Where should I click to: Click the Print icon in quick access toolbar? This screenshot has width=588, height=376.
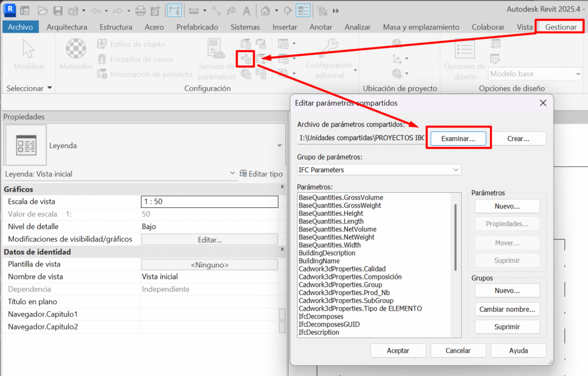pyautogui.click(x=141, y=11)
